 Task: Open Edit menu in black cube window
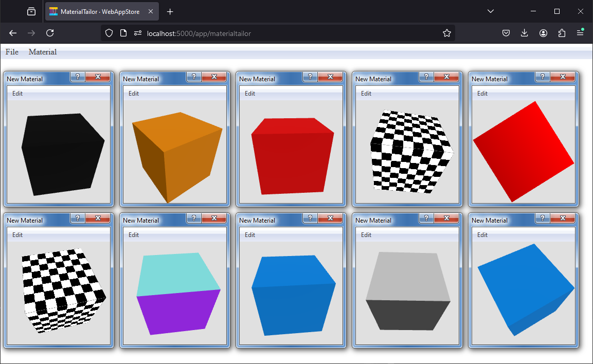point(17,94)
